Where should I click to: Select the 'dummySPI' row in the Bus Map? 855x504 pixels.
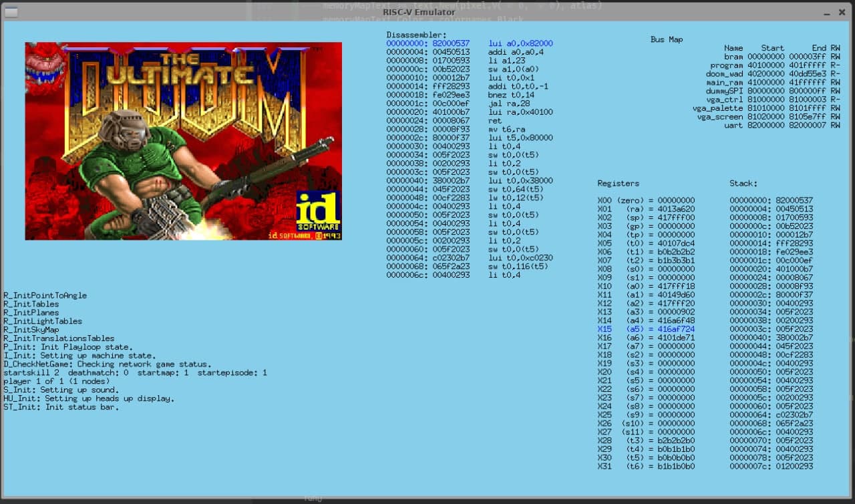point(774,91)
